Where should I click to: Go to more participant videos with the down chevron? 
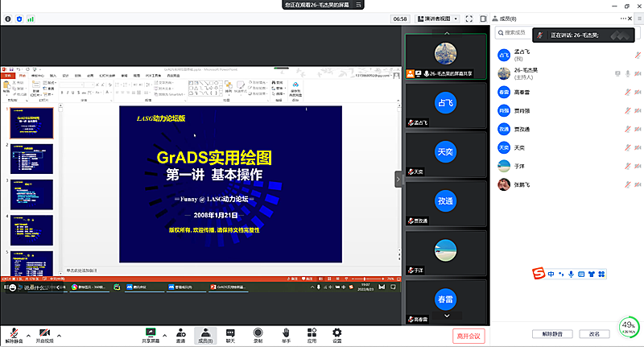(x=447, y=316)
